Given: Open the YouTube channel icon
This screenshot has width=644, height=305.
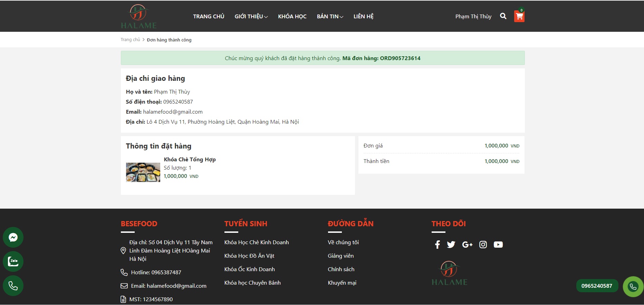Looking at the screenshot, I should pyautogui.click(x=498, y=245).
